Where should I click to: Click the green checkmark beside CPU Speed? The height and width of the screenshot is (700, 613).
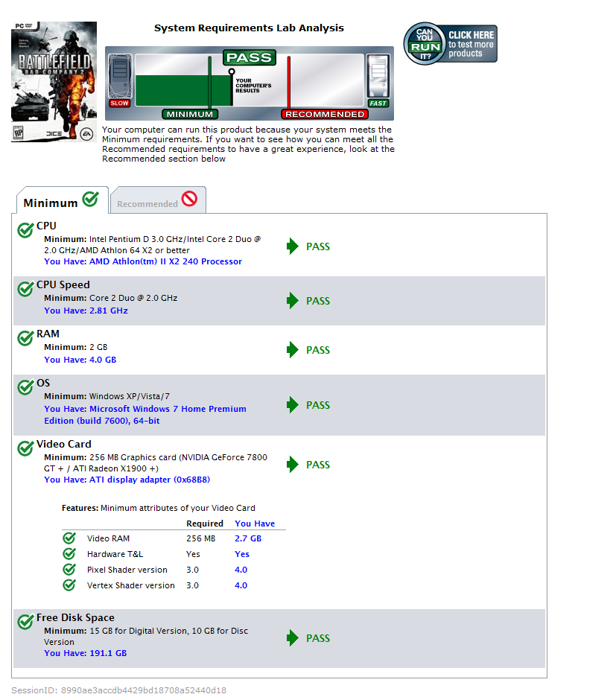[25, 289]
